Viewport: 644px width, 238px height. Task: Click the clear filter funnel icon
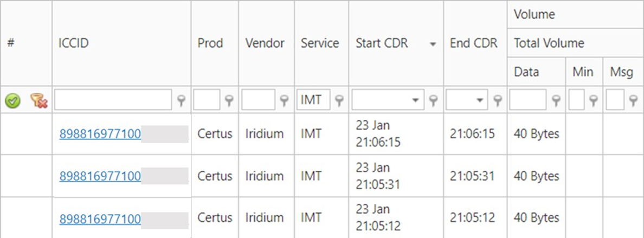pos(39,100)
